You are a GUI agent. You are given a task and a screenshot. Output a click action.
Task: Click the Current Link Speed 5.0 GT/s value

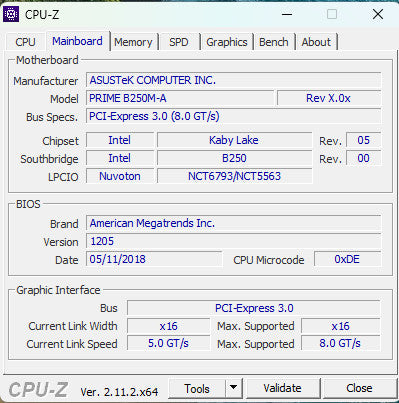click(x=169, y=344)
